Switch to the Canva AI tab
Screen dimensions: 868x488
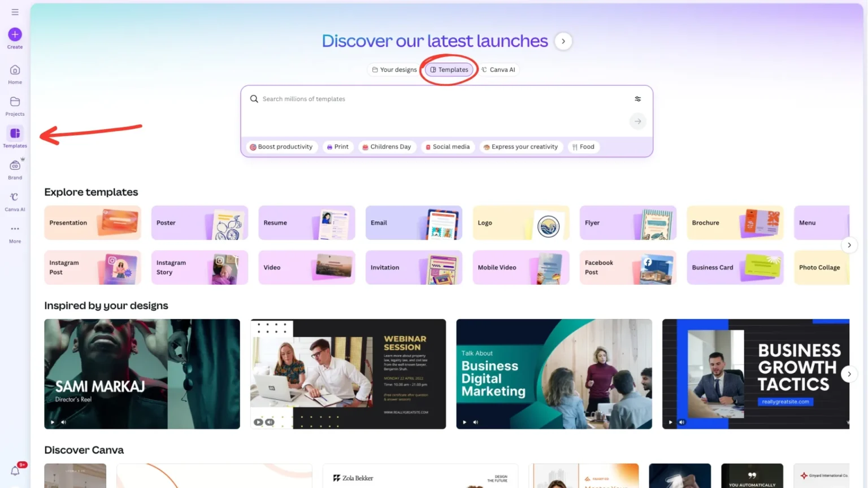(498, 69)
